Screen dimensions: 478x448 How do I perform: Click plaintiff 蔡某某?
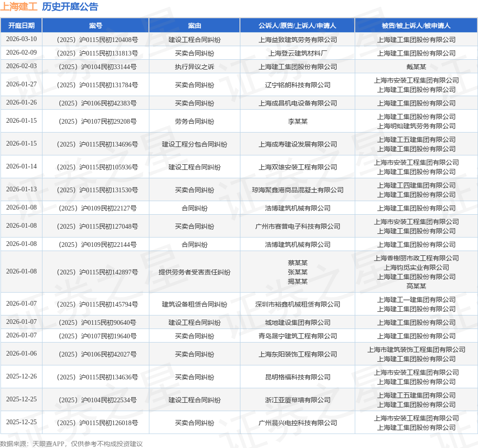click(x=298, y=263)
